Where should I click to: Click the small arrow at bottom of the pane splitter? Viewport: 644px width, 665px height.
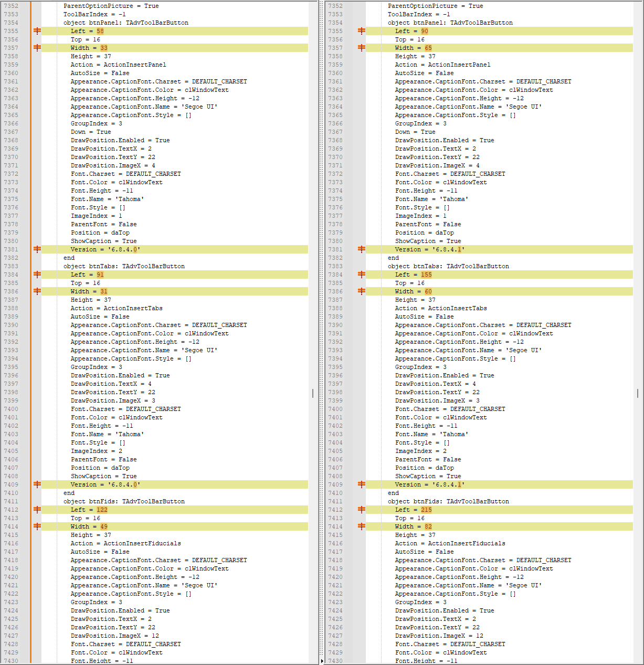(322, 661)
